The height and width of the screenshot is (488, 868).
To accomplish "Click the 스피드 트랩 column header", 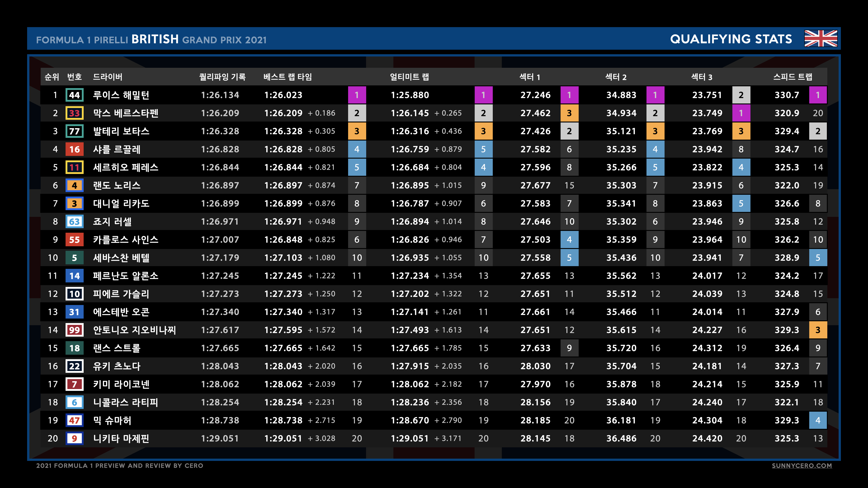I will tap(793, 77).
